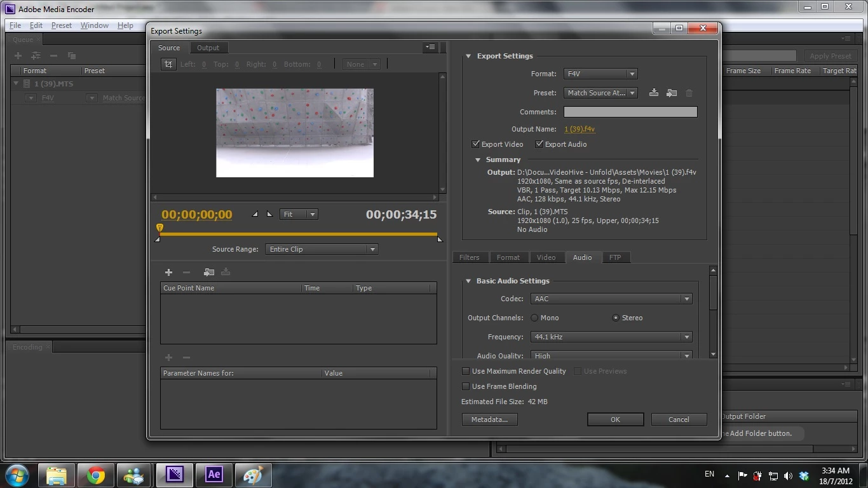
Task: Open the Format dropdown showing F4V
Action: (600, 74)
